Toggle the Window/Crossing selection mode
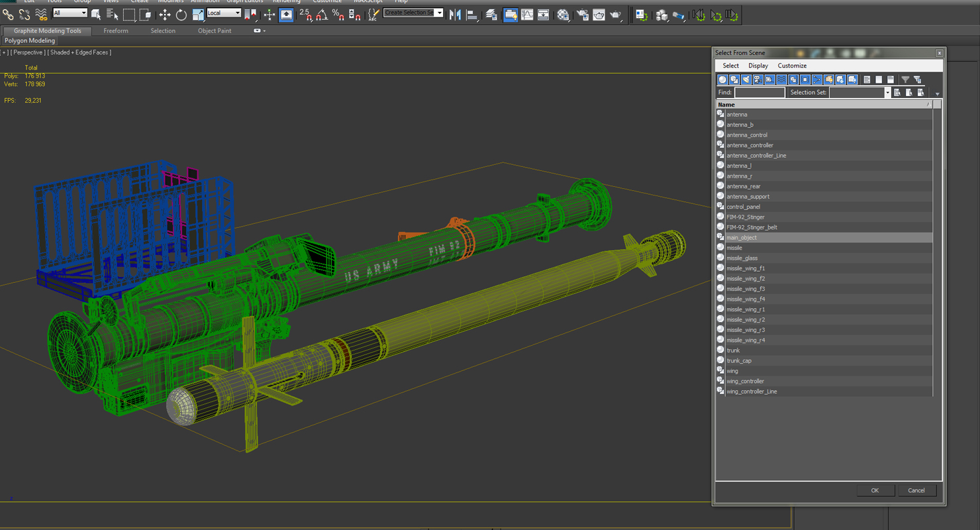 (146, 14)
